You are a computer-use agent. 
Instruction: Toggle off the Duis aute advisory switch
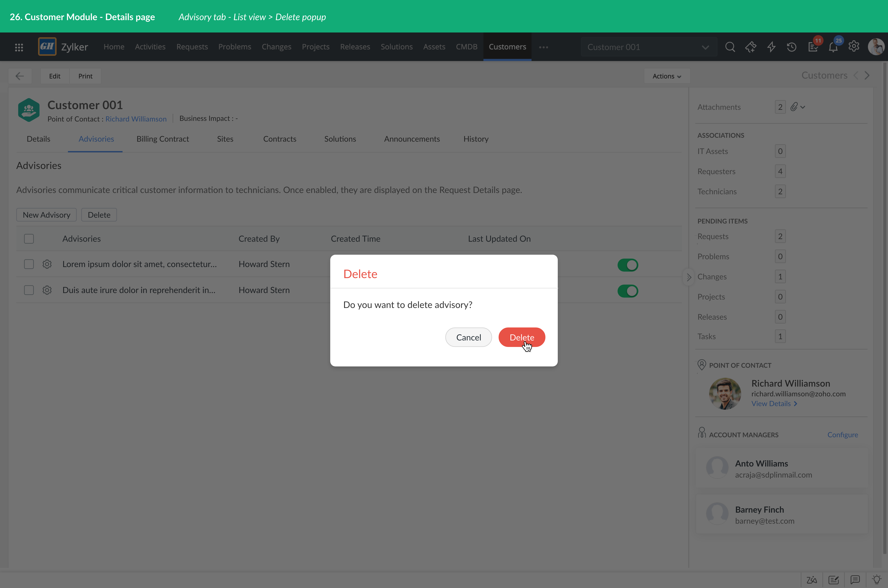628,291
